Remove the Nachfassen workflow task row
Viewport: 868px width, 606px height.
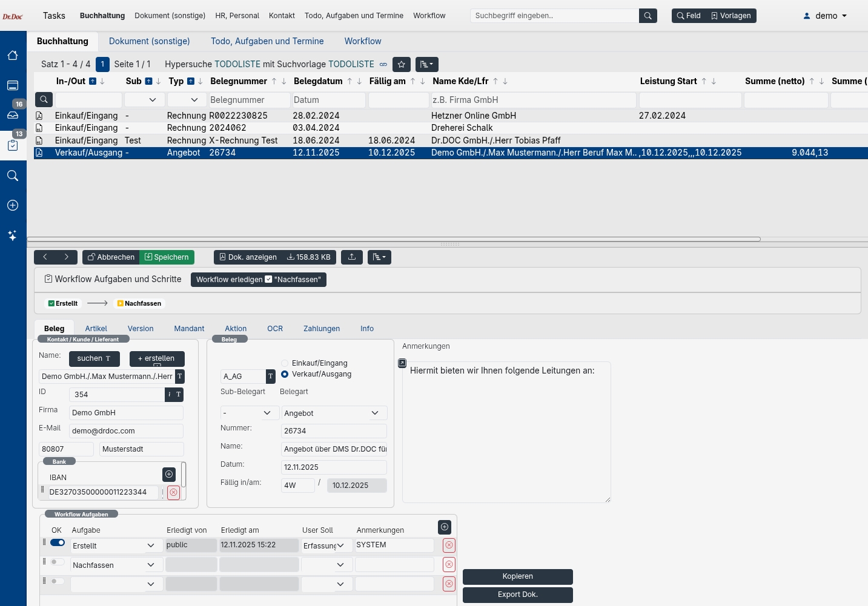[x=449, y=564]
